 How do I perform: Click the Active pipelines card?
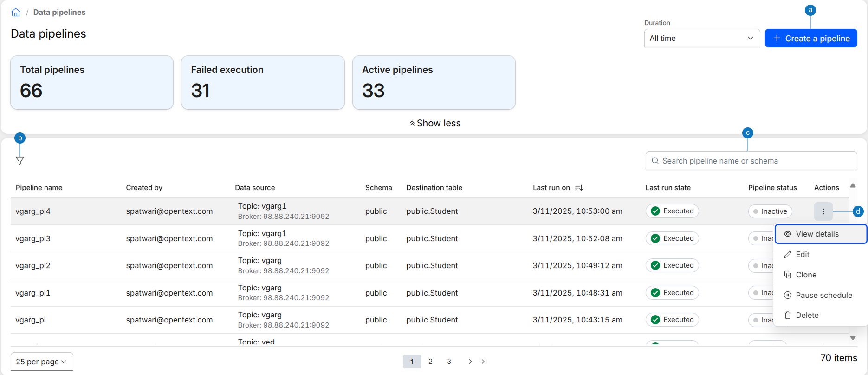point(434,83)
